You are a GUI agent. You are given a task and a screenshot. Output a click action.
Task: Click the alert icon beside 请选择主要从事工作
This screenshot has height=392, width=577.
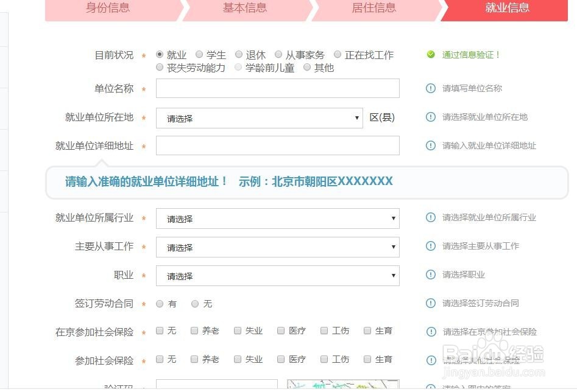[431, 246]
